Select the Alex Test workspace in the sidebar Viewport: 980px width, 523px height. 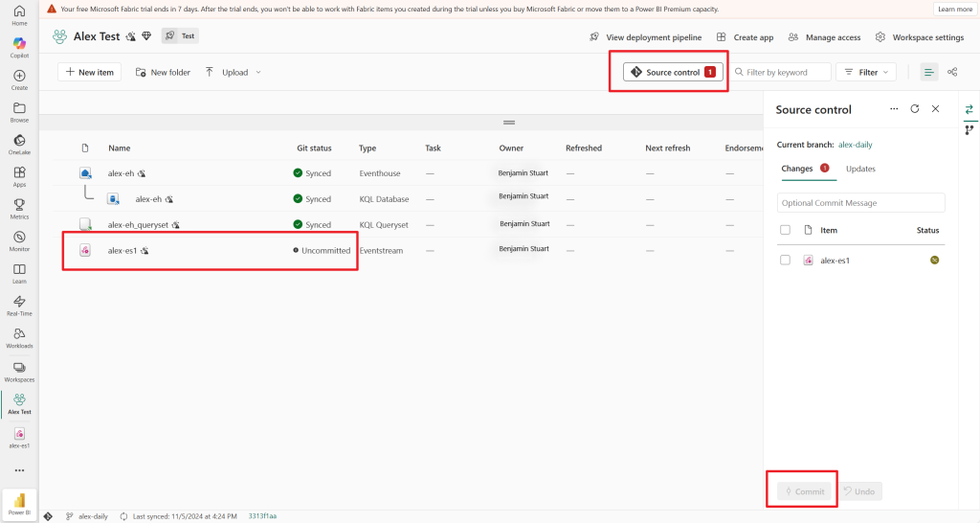click(x=19, y=404)
